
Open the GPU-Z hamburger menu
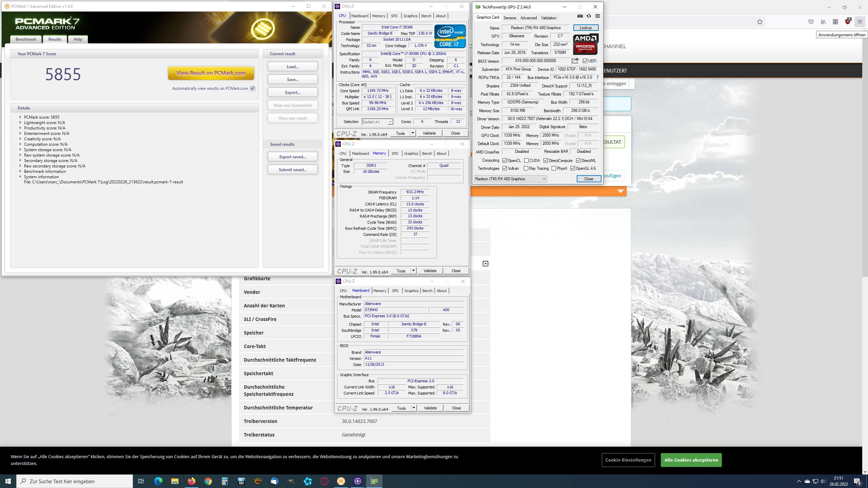tap(597, 16)
